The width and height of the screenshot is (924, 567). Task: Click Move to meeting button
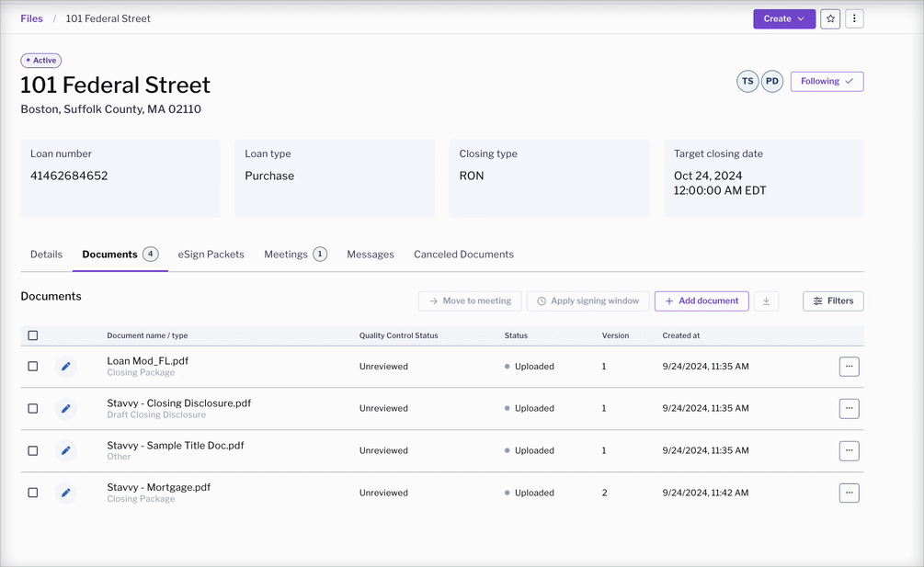470,301
